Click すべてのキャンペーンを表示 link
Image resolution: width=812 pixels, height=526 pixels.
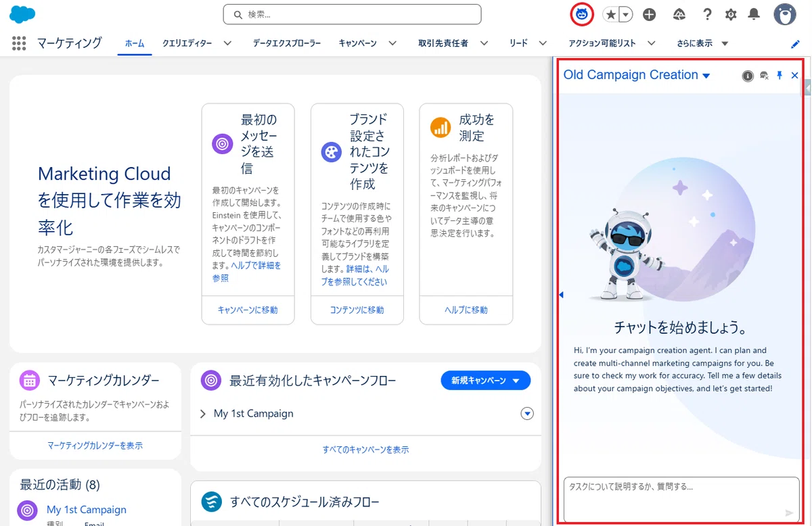point(365,450)
